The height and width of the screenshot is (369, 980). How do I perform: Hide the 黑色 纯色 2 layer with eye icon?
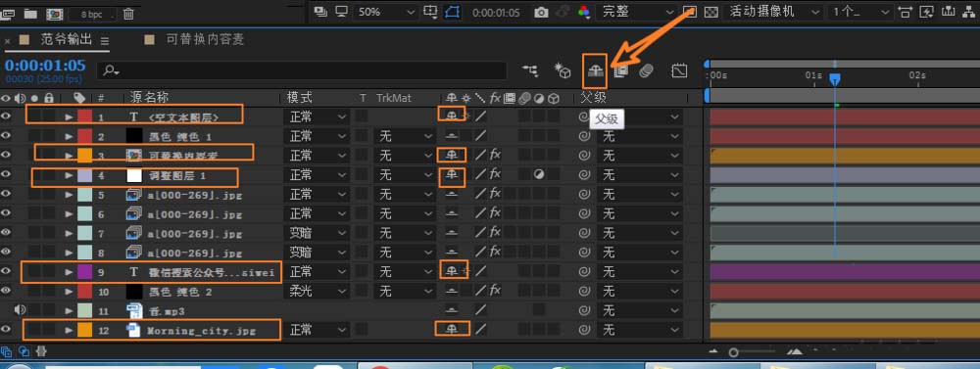coord(6,291)
